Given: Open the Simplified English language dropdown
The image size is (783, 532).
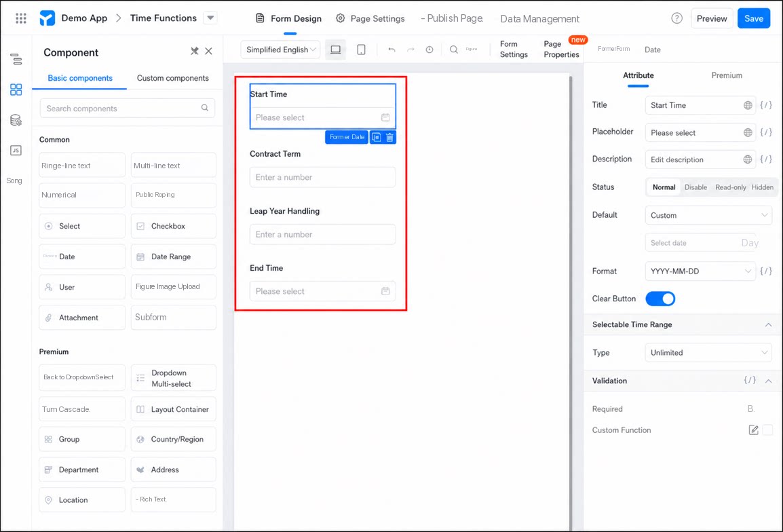Looking at the screenshot, I should [281, 50].
